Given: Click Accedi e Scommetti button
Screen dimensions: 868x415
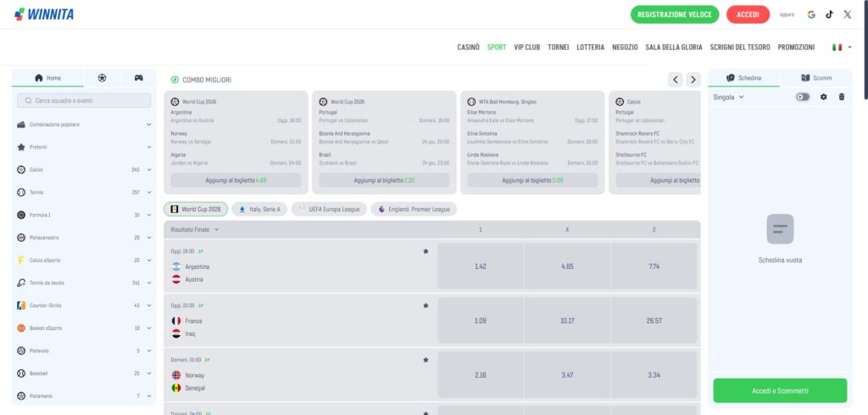Looking at the screenshot, I should tap(780, 390).
